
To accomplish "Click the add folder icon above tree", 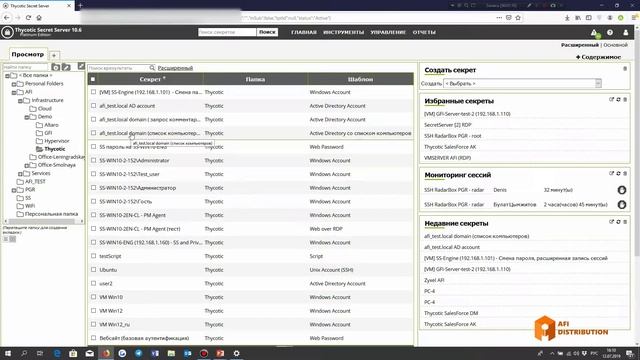I will [56, 67].
